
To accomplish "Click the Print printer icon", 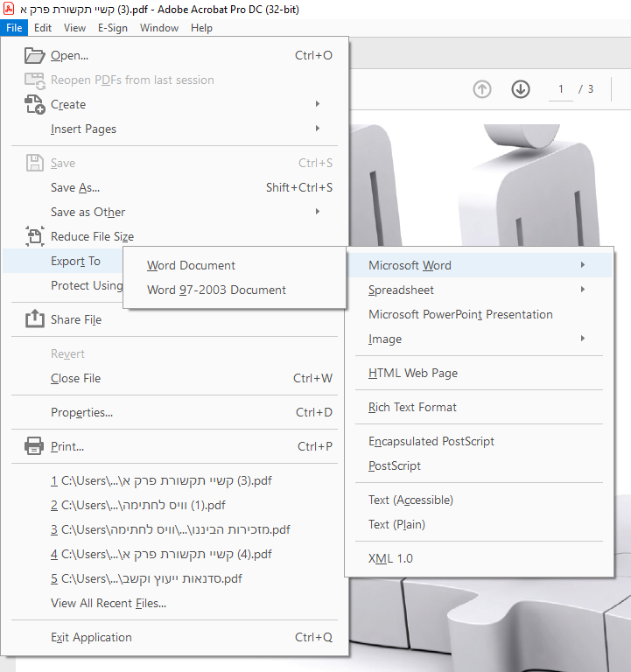I will 34,446.
